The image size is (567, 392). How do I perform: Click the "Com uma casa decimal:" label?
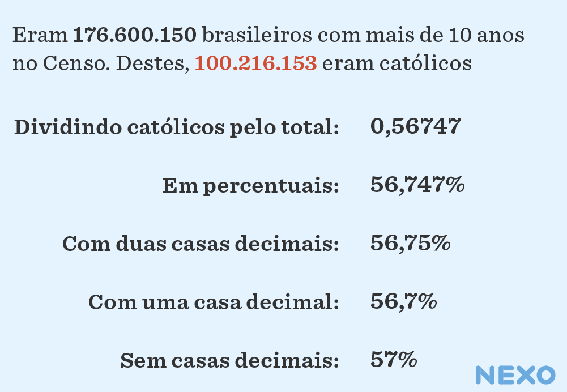pyautogui.click(x=213, y=302)
